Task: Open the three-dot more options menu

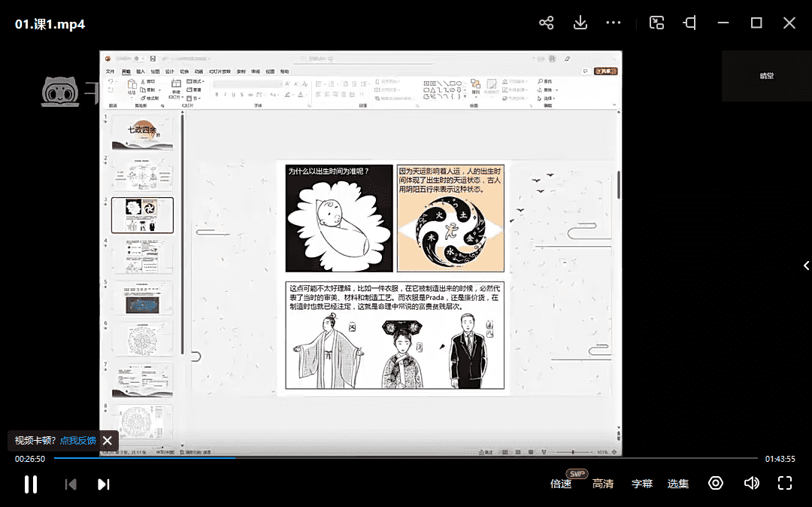Action: point(614,23)
